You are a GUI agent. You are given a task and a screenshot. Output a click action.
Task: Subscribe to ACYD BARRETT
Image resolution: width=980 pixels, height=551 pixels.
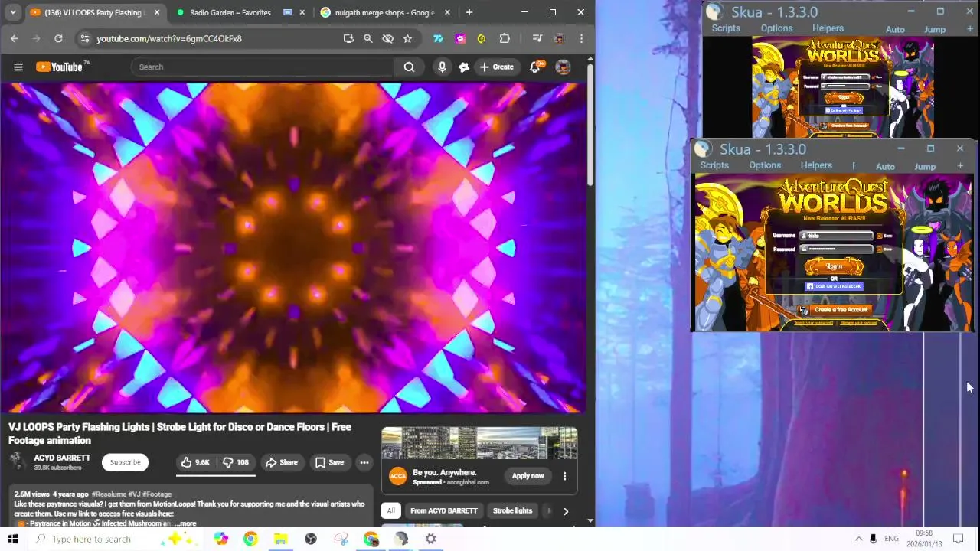[125, 462]
